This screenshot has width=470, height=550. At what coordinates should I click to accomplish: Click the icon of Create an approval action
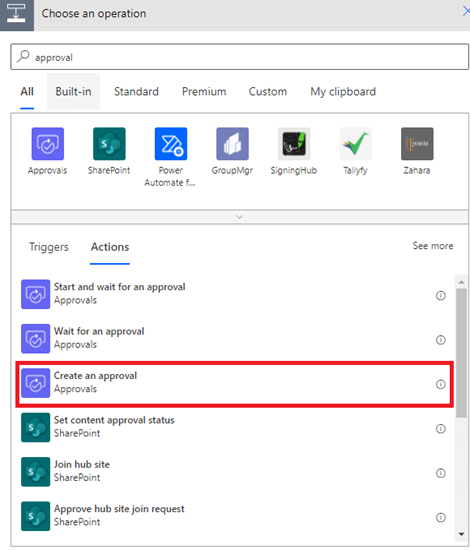[35, 383]
